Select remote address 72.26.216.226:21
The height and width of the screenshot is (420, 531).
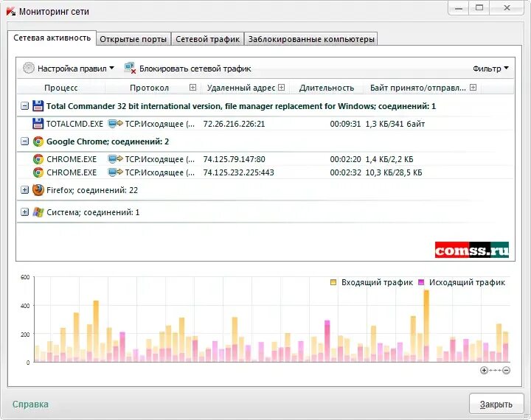click(x=234, y=124)
